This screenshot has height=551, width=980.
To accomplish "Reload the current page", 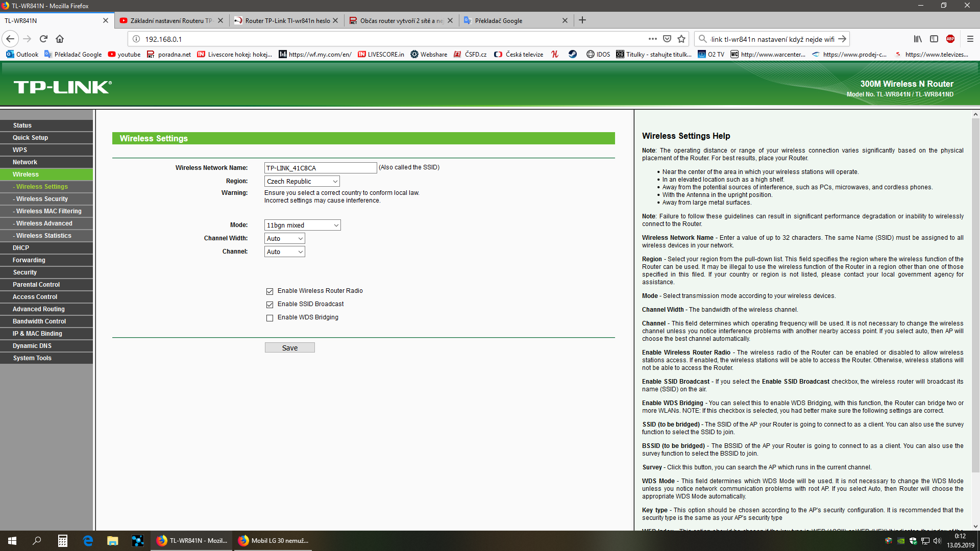I will 44,39.
